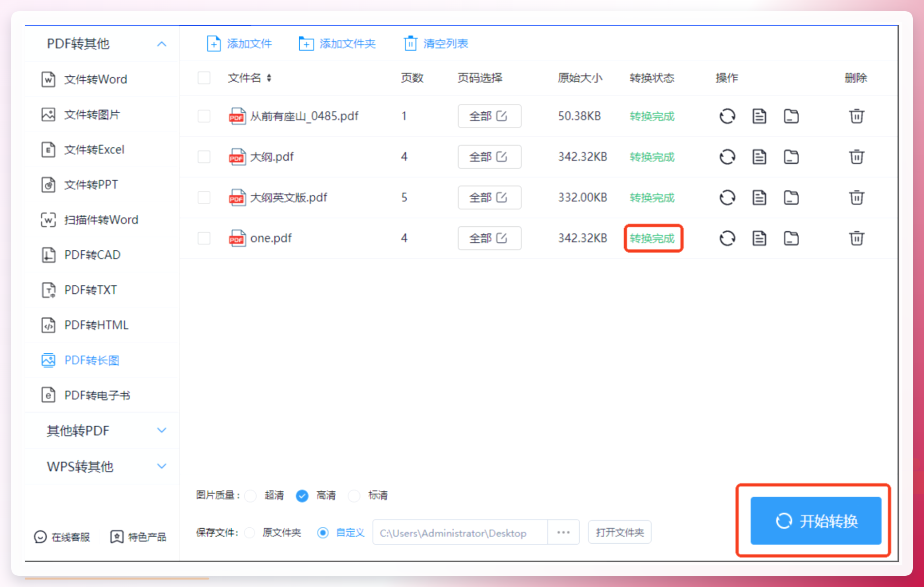
Task: Select 超清 image quality option
Action: tap(251, 496)
